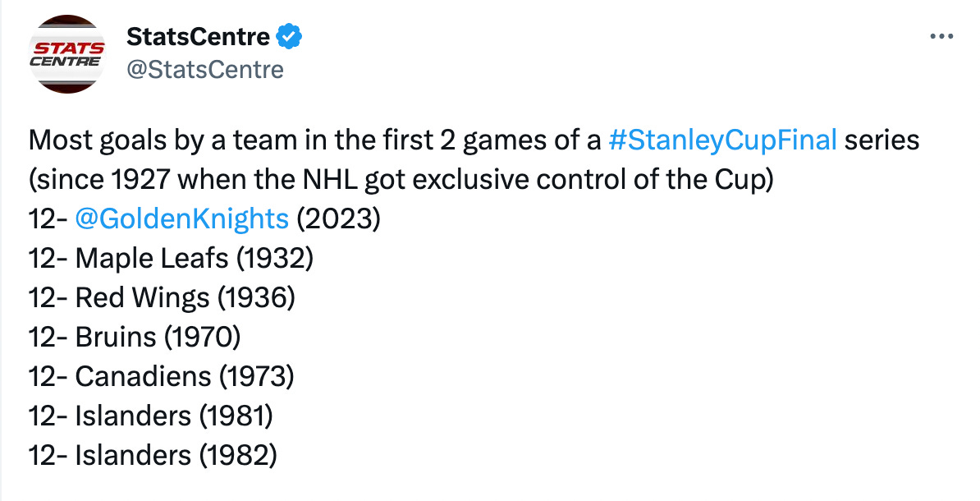Select the Bruins (1970) line
980x501 pixels.
point(135,338)
